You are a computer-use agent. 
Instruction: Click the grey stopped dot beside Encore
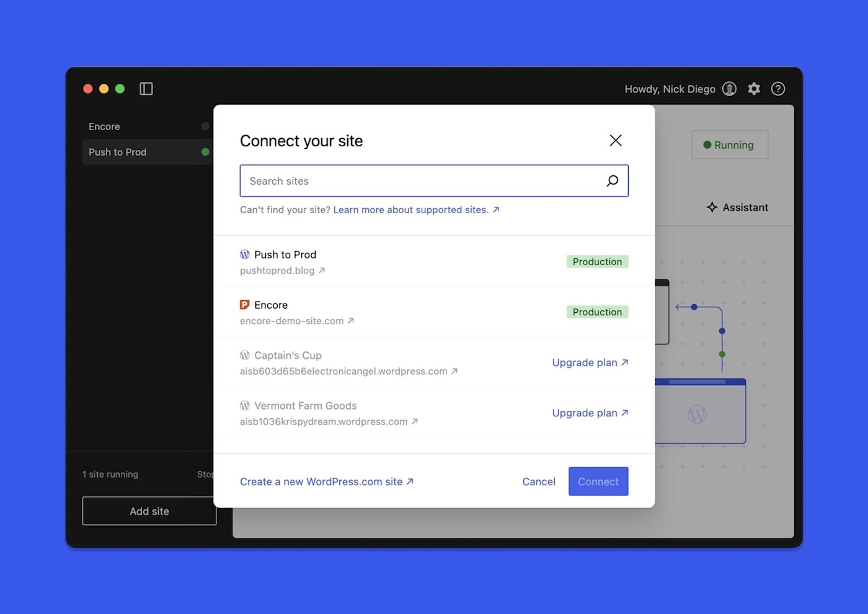pyautogui.click(x=205, y=126)
